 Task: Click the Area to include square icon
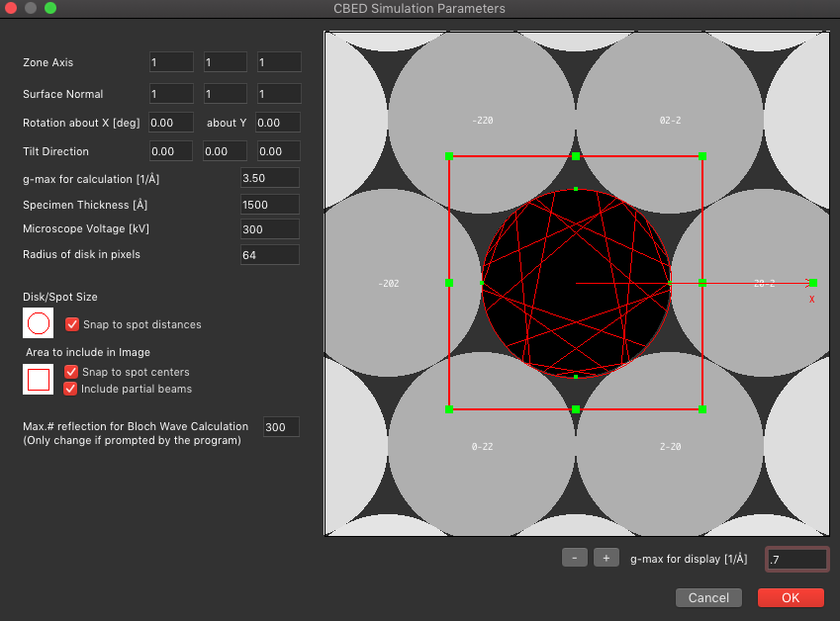coord(38,380)
